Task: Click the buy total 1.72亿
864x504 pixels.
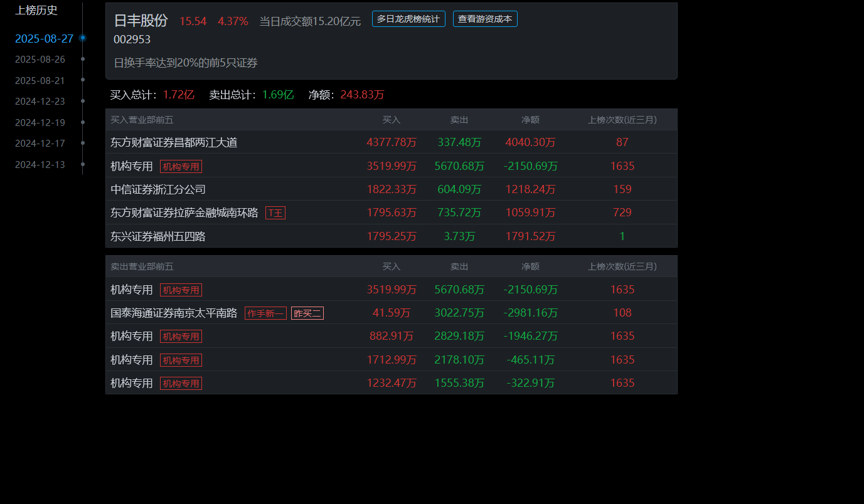Action: (179, 95)
